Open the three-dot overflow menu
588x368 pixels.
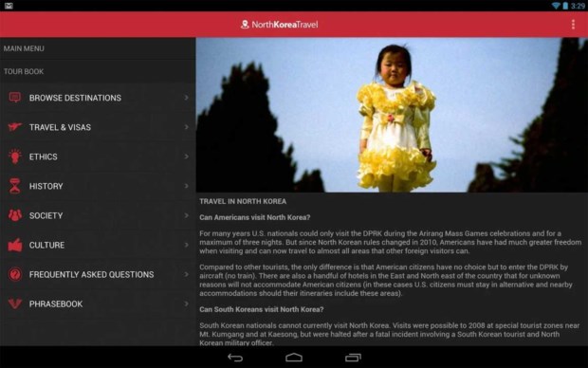[573, 25]
